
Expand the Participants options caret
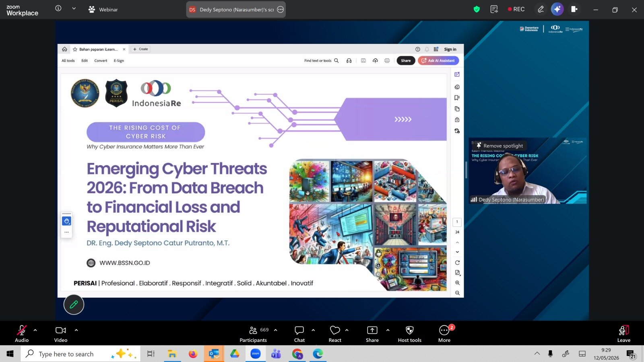pyautogui.click(x=276, y=330)
